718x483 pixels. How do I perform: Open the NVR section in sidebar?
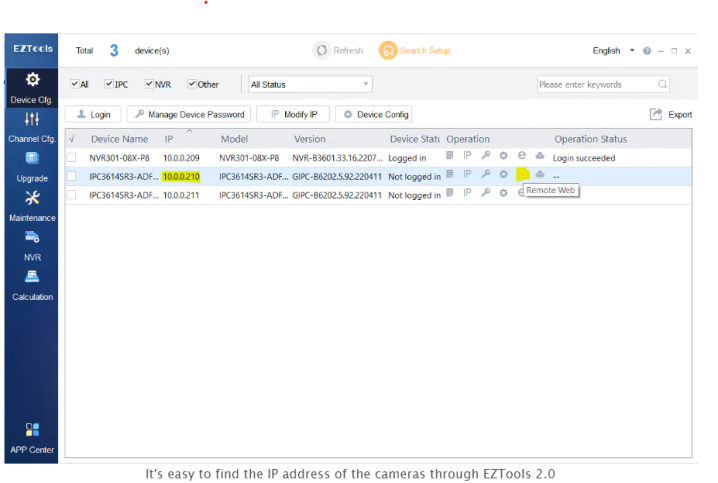click(x=32, y=245)
